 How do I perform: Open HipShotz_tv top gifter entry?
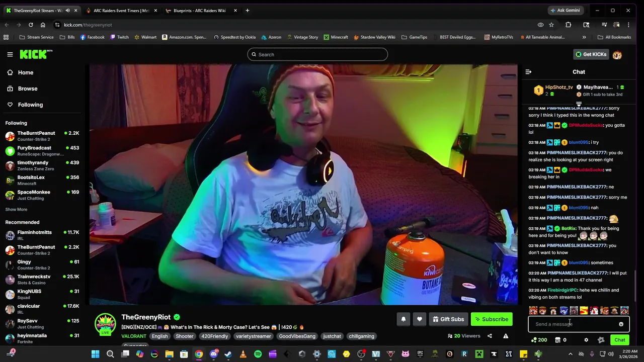click(553, 90)
